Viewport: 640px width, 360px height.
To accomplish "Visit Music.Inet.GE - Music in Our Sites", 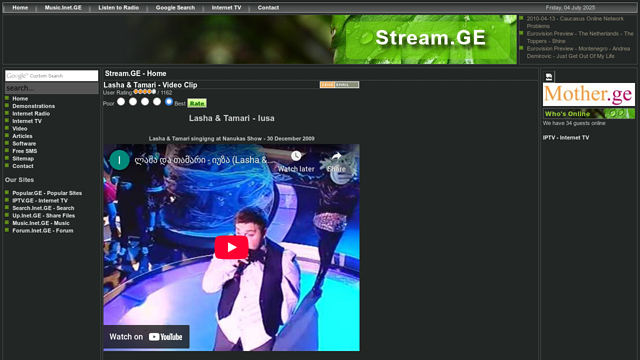I will pos(41,223).
